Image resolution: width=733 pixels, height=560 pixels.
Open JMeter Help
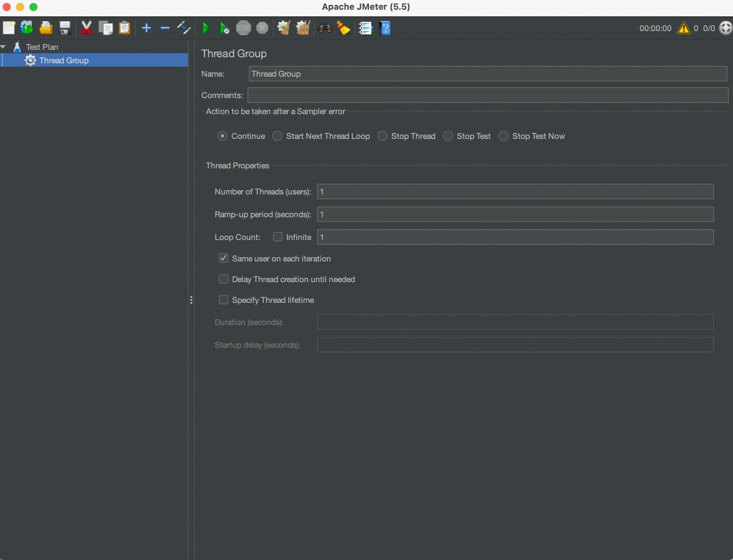coord(385,28)
